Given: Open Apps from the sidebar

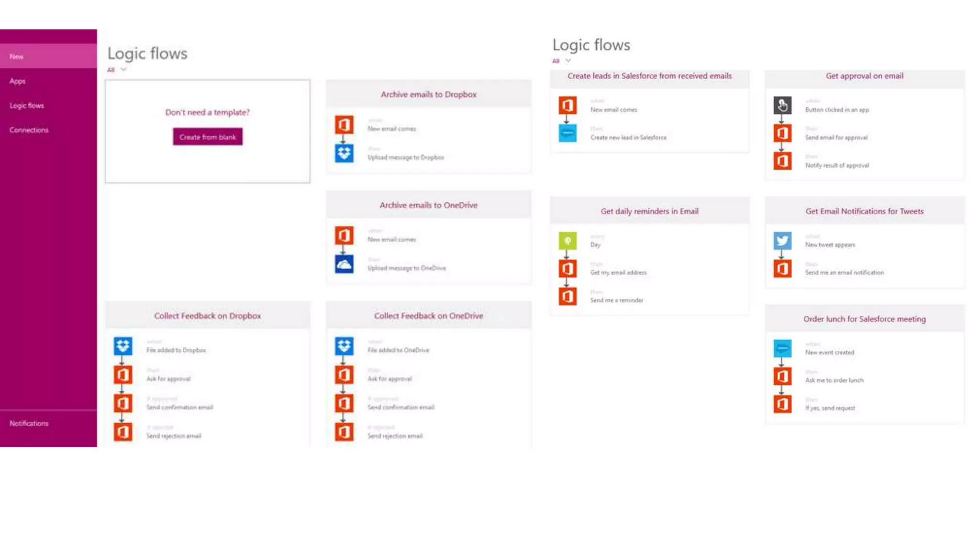Looking at the screenshot, I should coord(18,81).
